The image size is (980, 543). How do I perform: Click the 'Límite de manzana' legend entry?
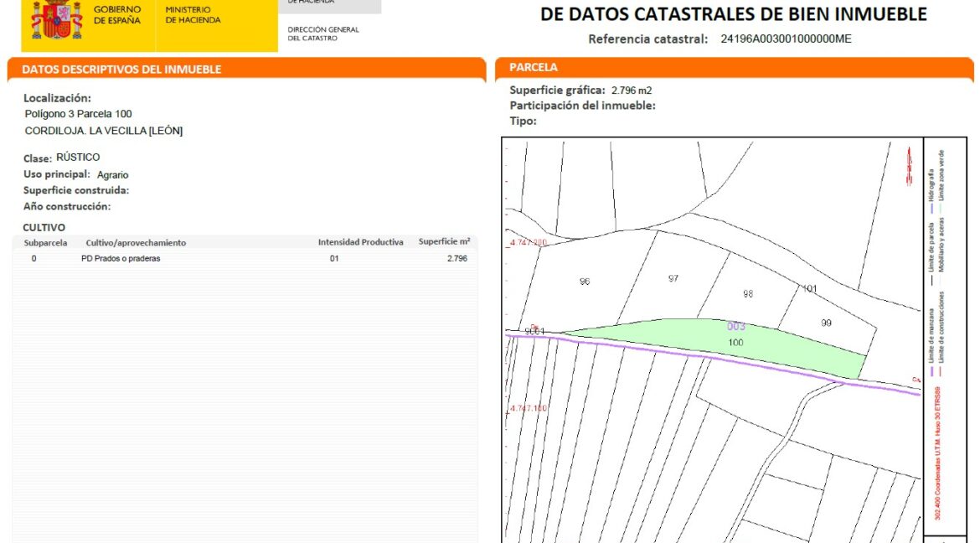pos(931,342)
